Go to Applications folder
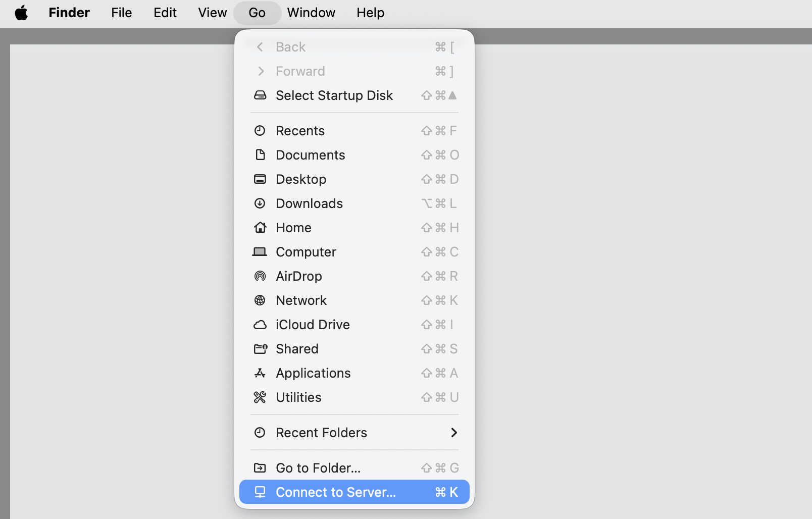The width and height of the screenshot is (812, 519). click(354, 373)
